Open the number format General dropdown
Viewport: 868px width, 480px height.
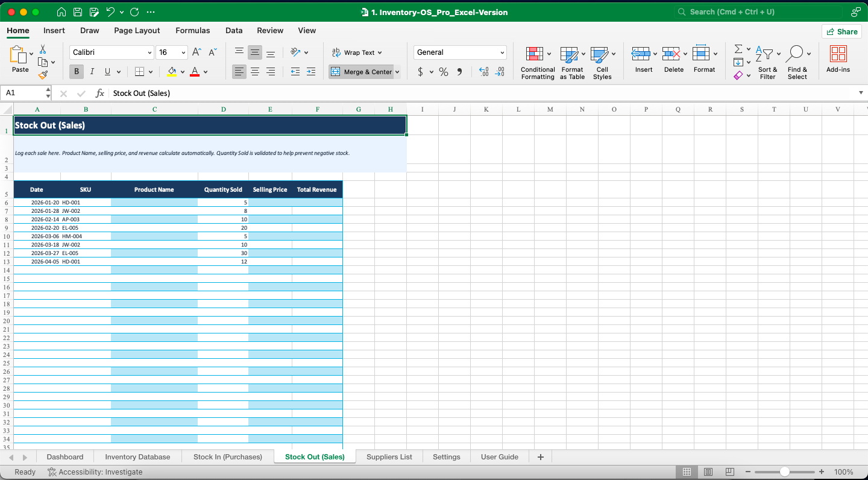pos(459,52)
